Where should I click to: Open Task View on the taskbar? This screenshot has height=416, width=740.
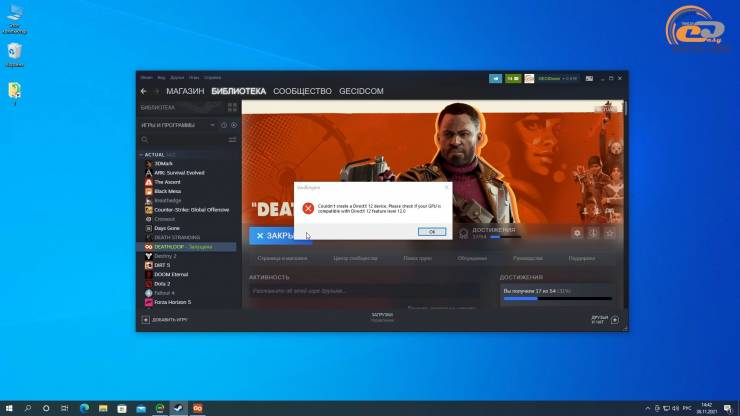coord(64,408)
